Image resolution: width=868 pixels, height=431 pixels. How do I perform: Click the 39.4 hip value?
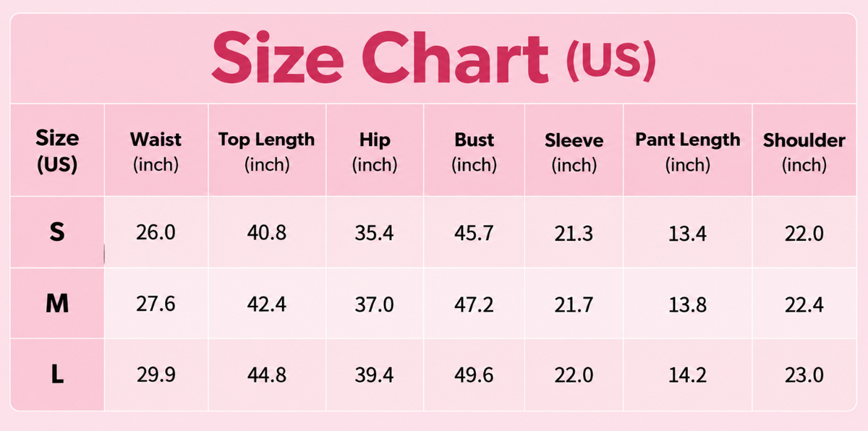(x=375, y=375)
